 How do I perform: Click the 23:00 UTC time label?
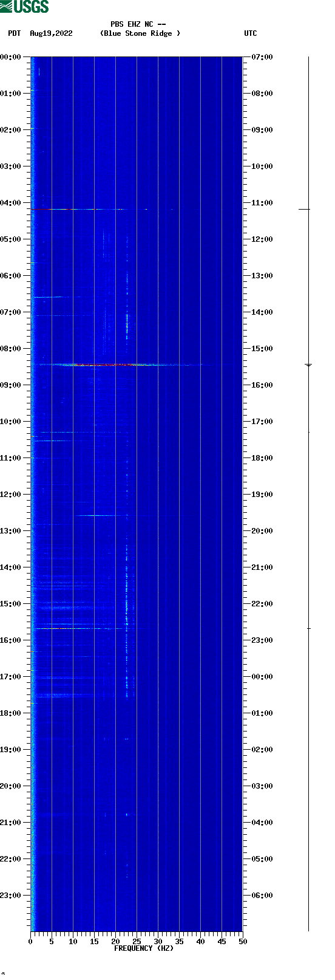tap(262, 640)
